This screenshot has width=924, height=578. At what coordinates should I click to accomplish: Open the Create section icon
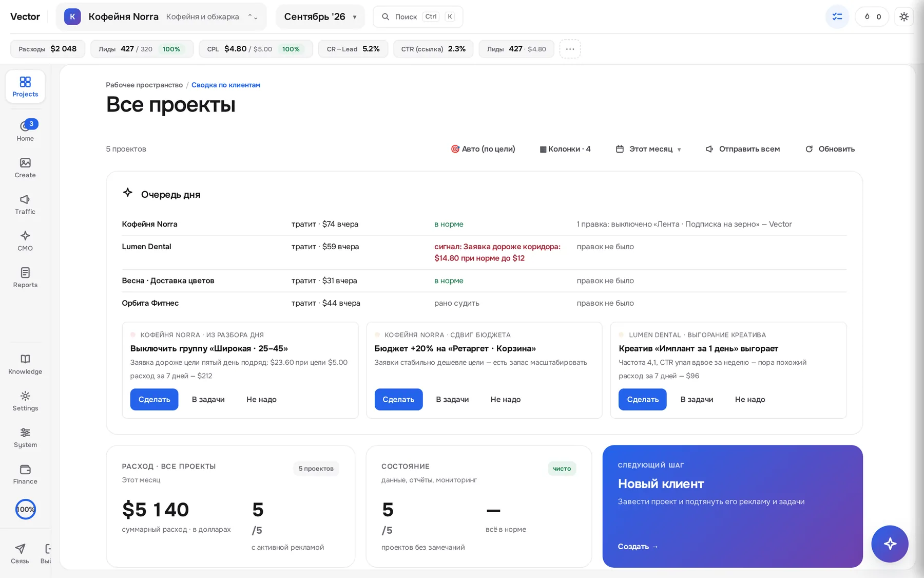(x=25, y=163)
